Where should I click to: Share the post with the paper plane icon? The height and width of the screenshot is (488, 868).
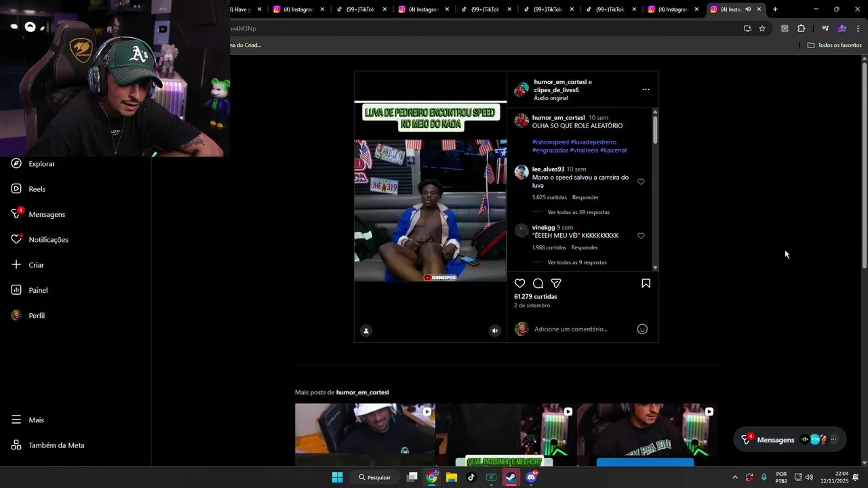click(556, 283)
